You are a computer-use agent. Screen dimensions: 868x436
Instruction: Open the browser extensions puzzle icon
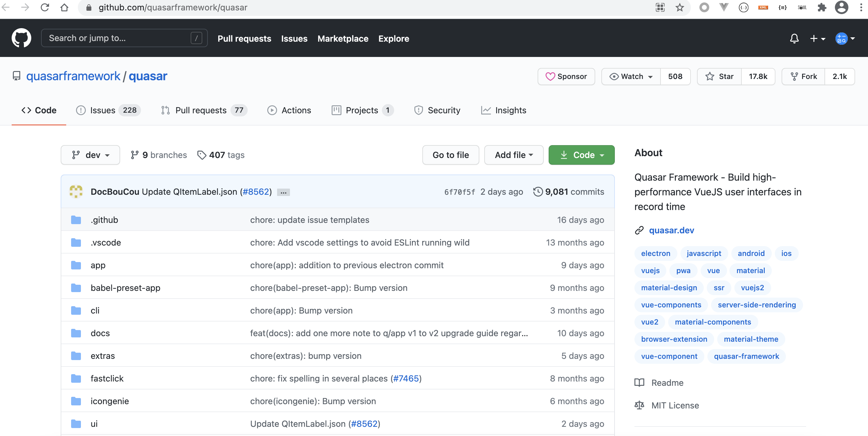822,7
